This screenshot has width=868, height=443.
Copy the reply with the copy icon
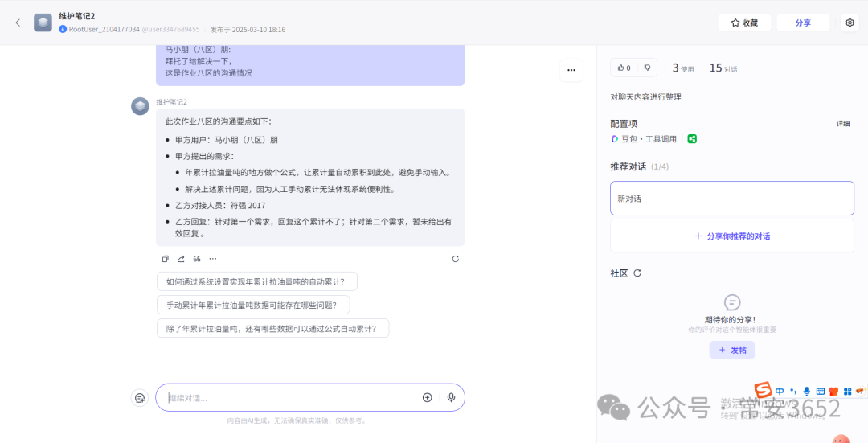[x=165, y=259]
